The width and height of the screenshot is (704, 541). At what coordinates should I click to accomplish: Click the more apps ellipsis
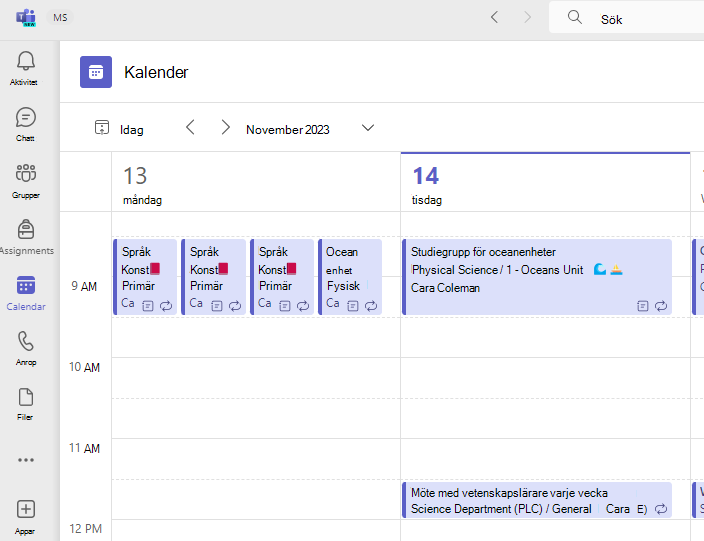coord(26,460)
